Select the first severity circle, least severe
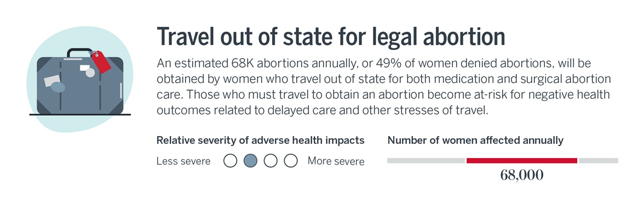This screenshot has width=644, height=208. (231, 161)
